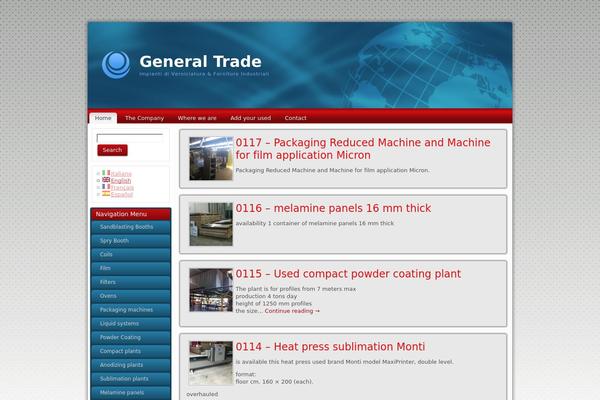Open Sandblasting Booths category

point(131,227)
